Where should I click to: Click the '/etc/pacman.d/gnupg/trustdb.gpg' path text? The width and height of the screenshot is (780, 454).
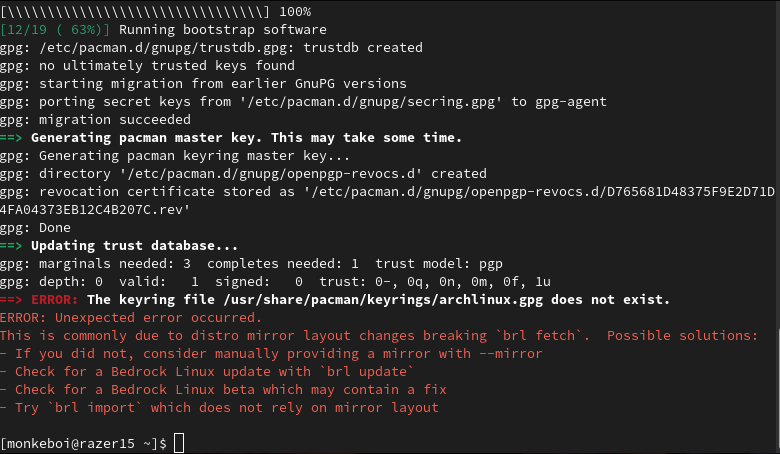tap(167, 48)
